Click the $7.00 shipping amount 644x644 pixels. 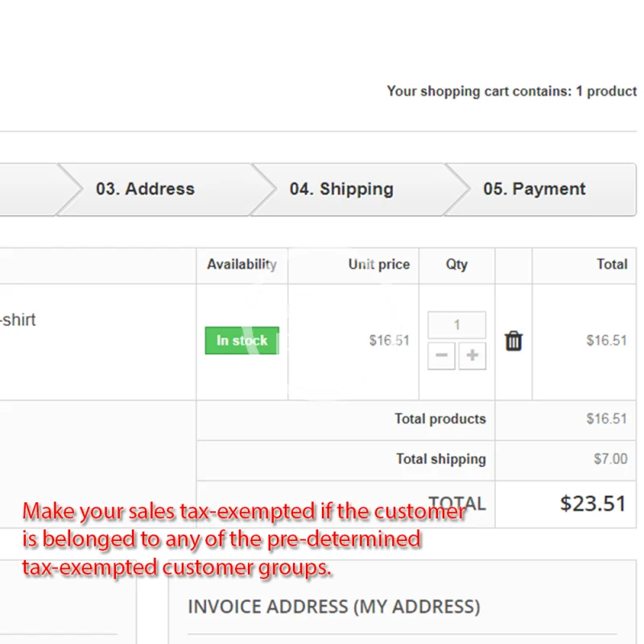point(610,459)
